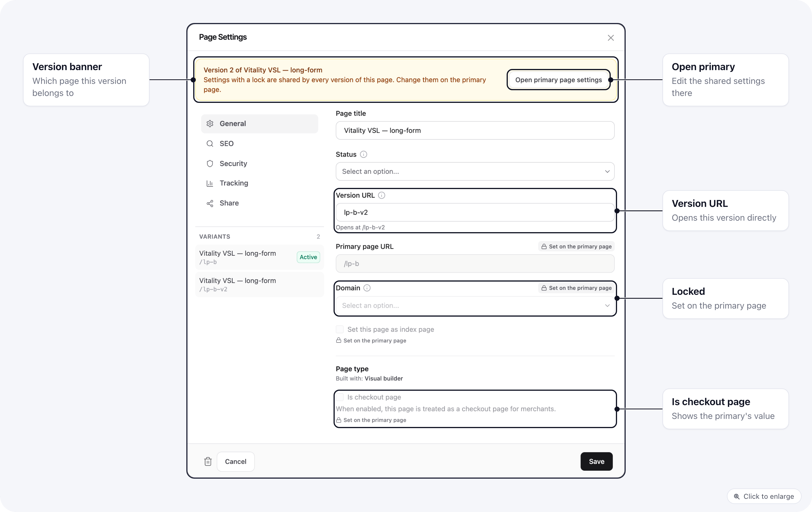
Task: Click the Save button
Action: pyautogui.click(x=596, y=461)
